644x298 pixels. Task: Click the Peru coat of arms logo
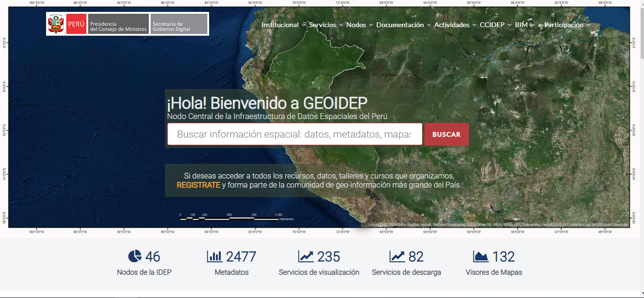coord(56,24)
